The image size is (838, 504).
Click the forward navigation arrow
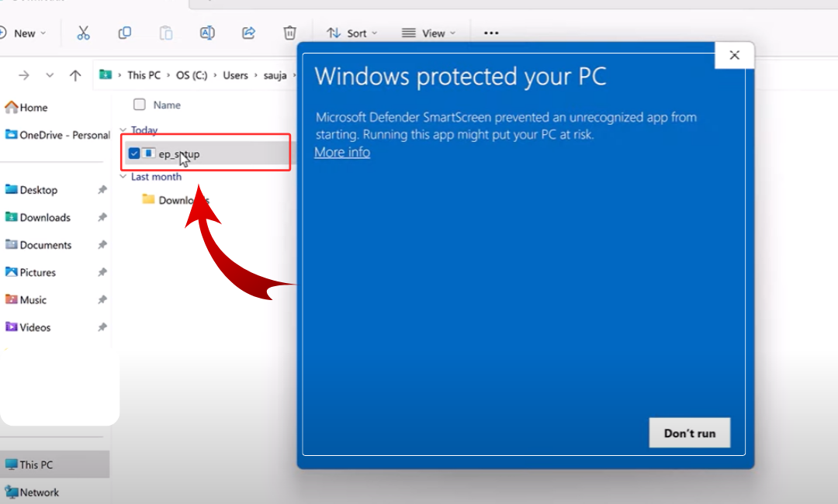point(24,75)
